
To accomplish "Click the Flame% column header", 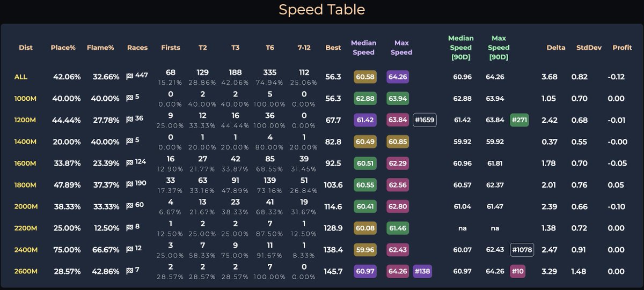I will tap(100, 48).
